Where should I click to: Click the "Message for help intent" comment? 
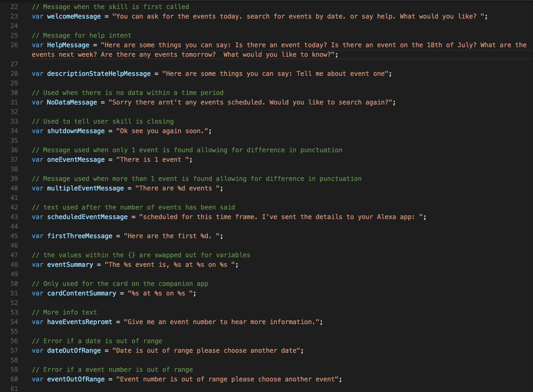[x=81, y=36]
